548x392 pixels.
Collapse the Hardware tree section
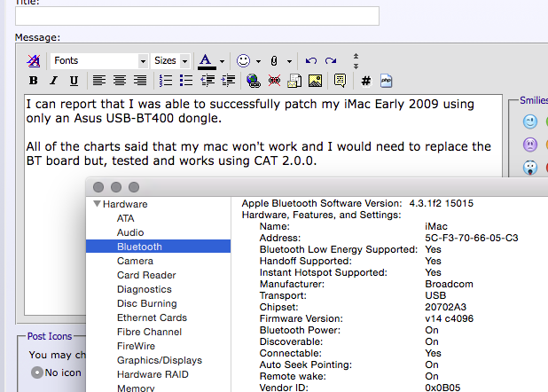(98, 203)
